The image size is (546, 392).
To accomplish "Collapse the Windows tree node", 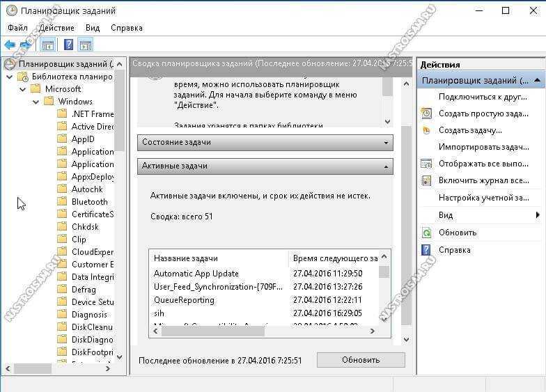I will pos(36,102).
